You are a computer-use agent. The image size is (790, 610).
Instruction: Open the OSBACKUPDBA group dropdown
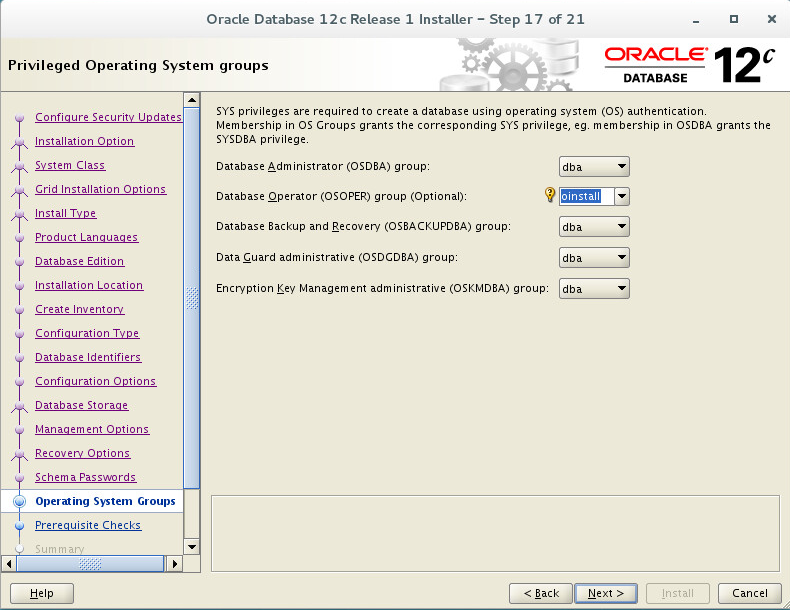click(594, 227)
